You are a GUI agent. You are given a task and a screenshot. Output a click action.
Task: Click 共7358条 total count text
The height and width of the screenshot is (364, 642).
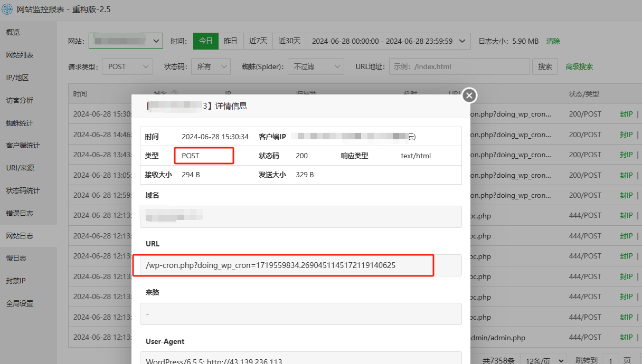pyautogui.click(x=498, y=361)
